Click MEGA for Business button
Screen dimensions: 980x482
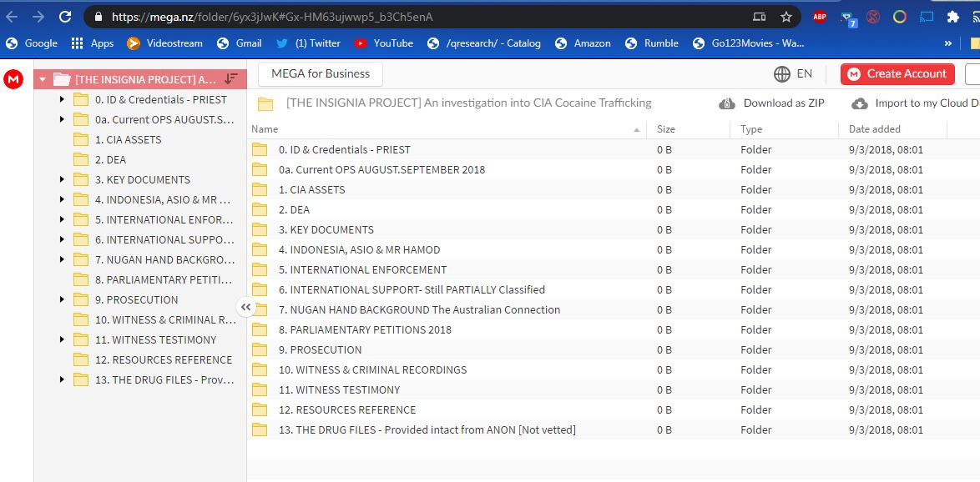321,73
